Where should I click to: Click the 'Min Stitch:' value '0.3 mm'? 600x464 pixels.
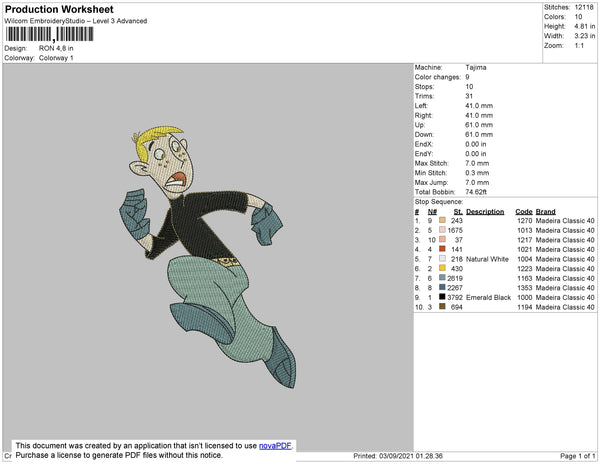point(477,173)
